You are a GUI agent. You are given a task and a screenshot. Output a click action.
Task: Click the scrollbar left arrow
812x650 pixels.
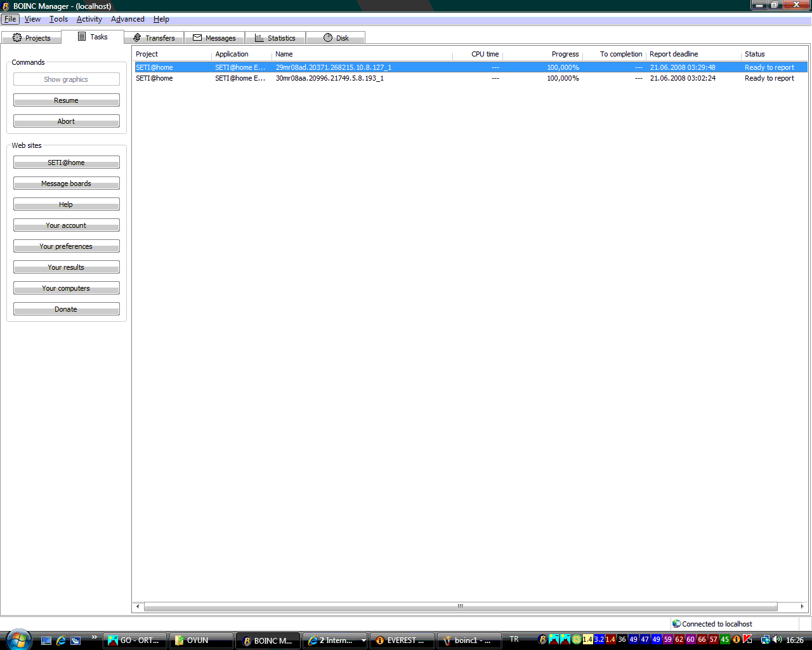pyautogui.click(x=138, y=606)
